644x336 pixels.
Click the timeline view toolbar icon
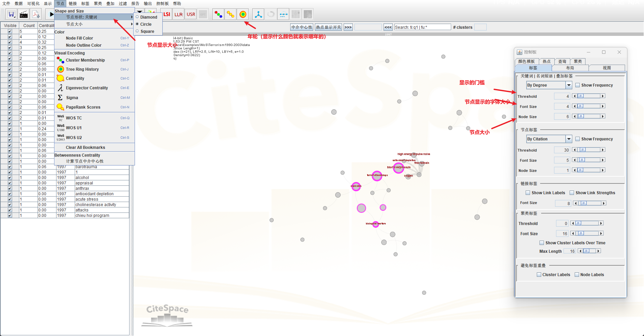[x=283, y=15]
